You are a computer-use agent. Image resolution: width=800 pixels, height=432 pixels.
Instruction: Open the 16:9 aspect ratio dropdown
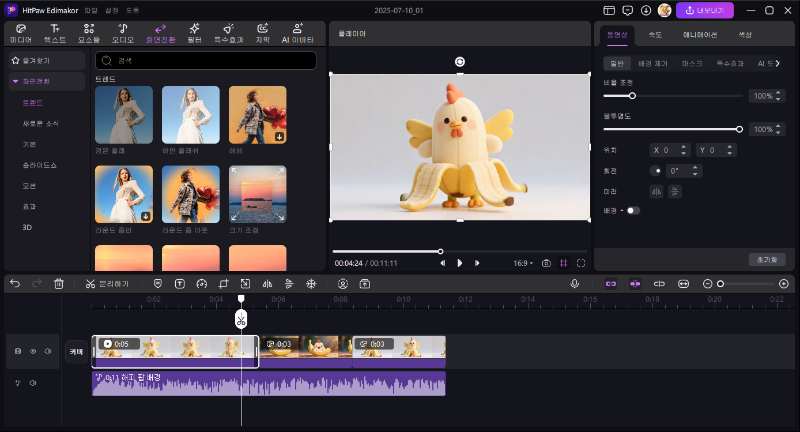tap(523, 263)
